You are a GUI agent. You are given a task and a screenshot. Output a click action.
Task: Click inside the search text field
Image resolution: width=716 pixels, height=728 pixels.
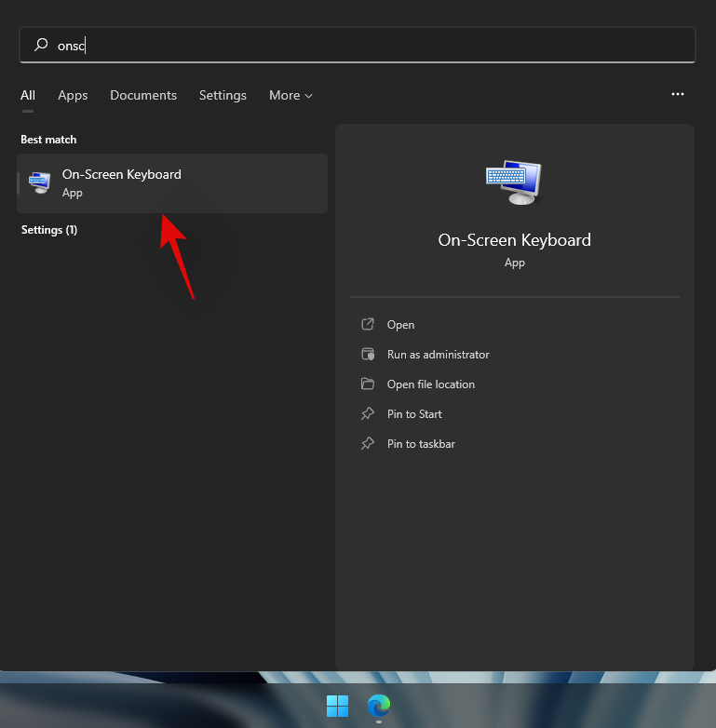tap(372, 45)
